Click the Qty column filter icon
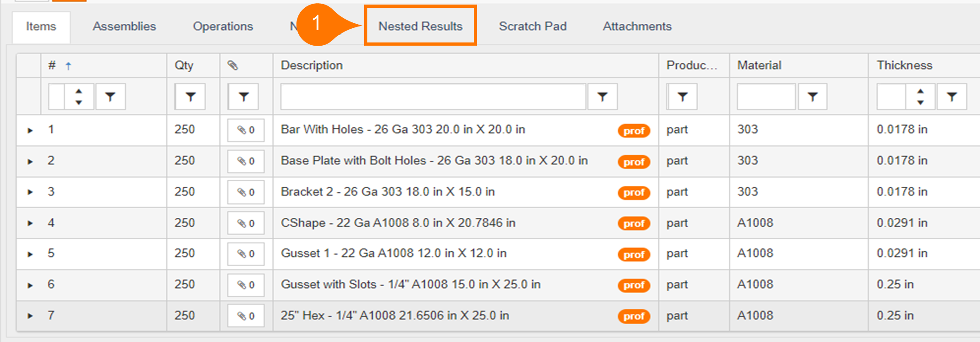Screen dimensions: 980x342 point(190,97)
